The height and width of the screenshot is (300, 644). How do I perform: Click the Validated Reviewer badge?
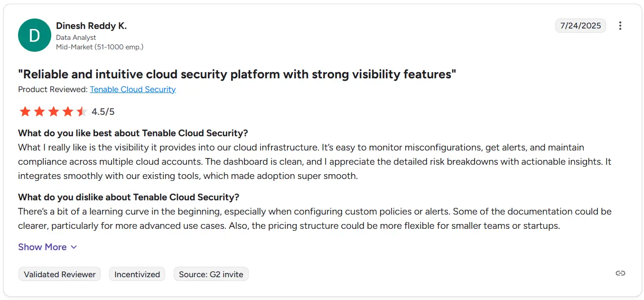click(60, 274)
